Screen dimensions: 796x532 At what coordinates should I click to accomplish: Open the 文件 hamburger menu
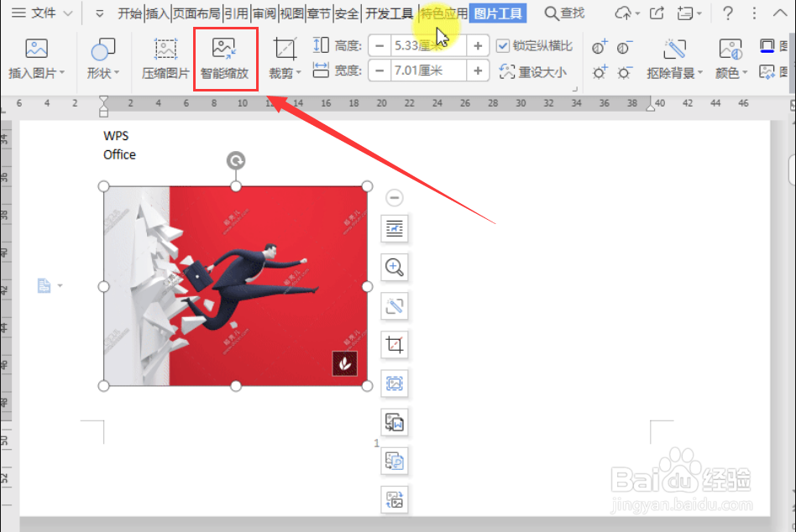(18, 13)
